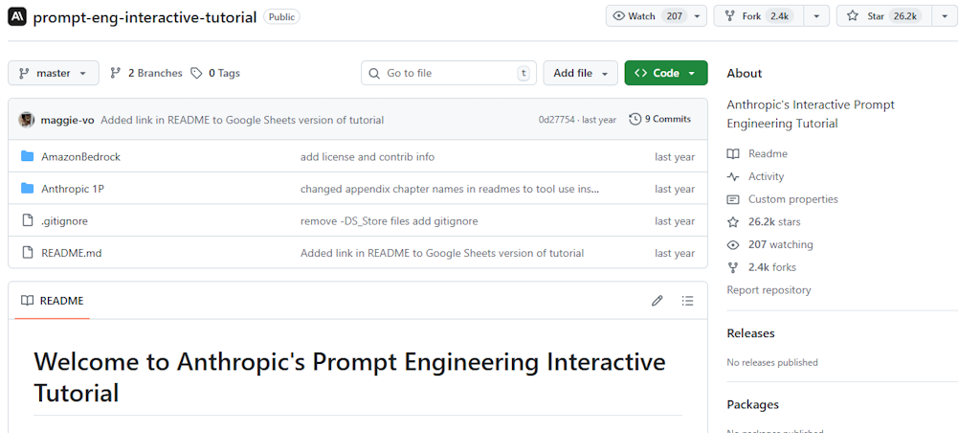Expand the green Code dropdown
The height and width of the screenshot is (433, 980).
665,73
